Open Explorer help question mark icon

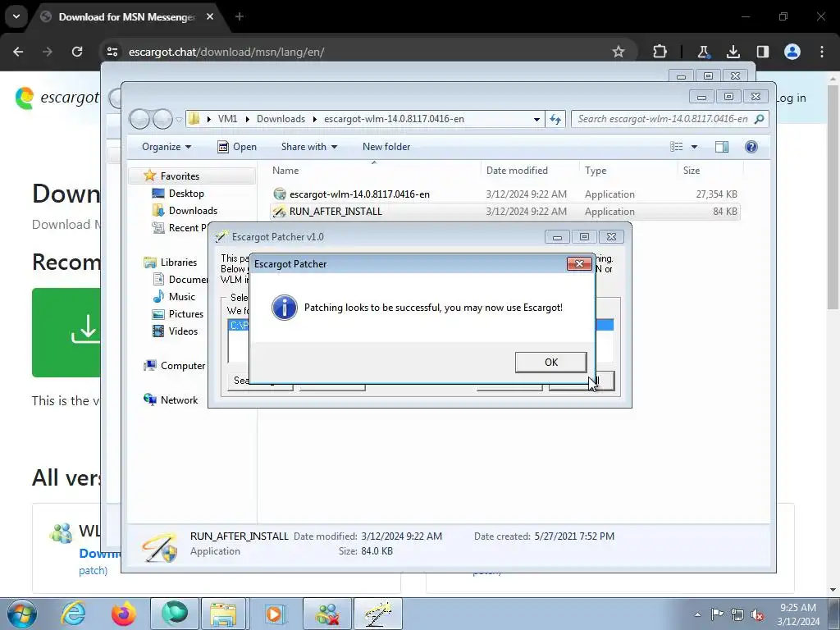[751, 147]
